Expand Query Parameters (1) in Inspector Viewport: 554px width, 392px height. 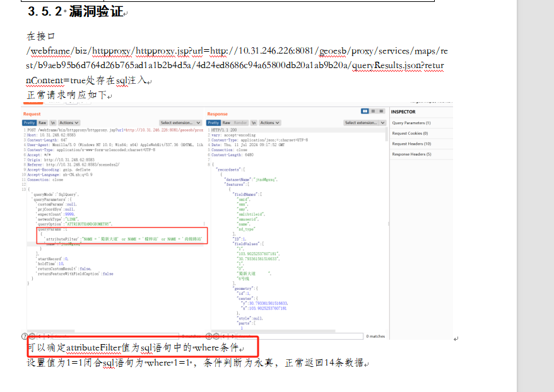click(411, 123)
